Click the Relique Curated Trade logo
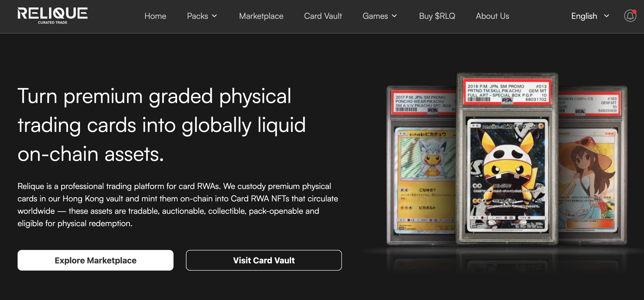 [x=53, y=16]
